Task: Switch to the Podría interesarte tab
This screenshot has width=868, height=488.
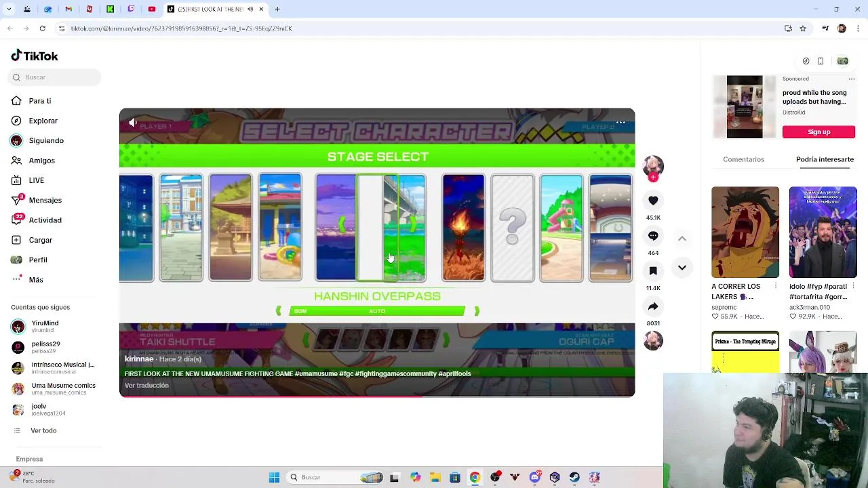Action: pyautogui.click(x=825, y=159)
